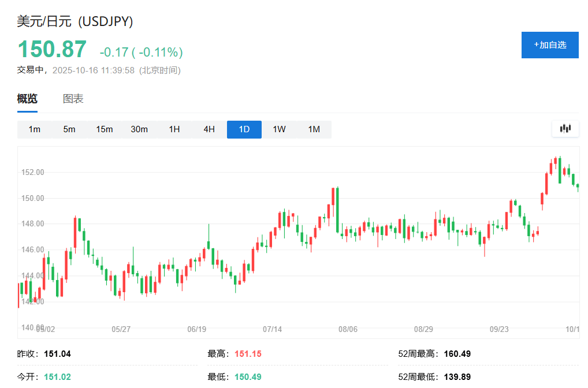588x388 pixels.
Task: Click the 美元/日元 (USDJPY) title
Action: click(x=75, y=21)
